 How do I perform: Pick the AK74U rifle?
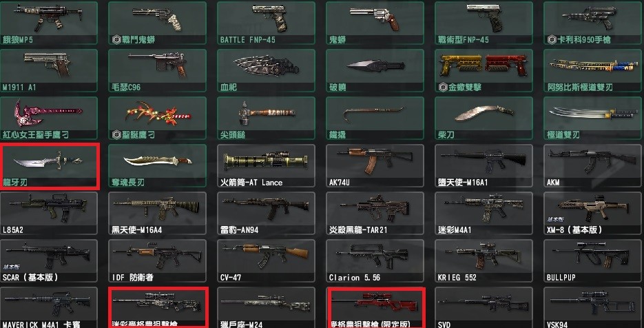[375, 165]
